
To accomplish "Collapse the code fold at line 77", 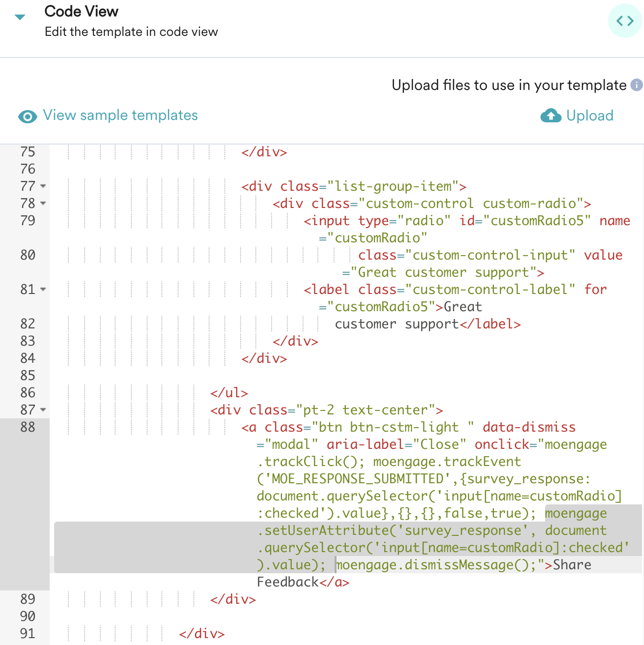I will coord(42,187).
